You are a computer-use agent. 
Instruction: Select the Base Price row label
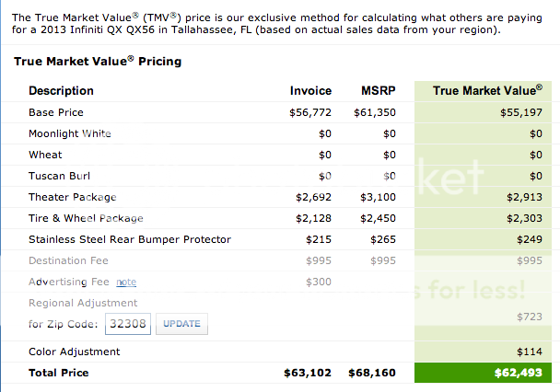click(56, 112)
